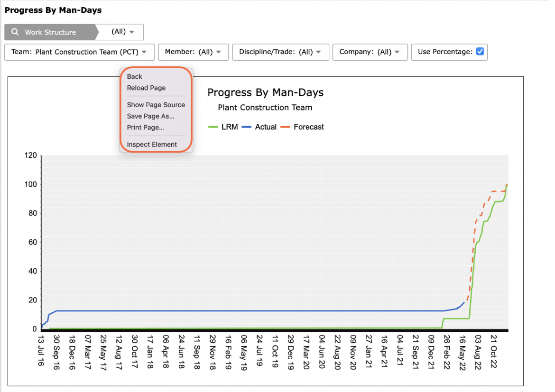Select Reload Page in context menu
The image size is (555, 392).
pos(146,88)
